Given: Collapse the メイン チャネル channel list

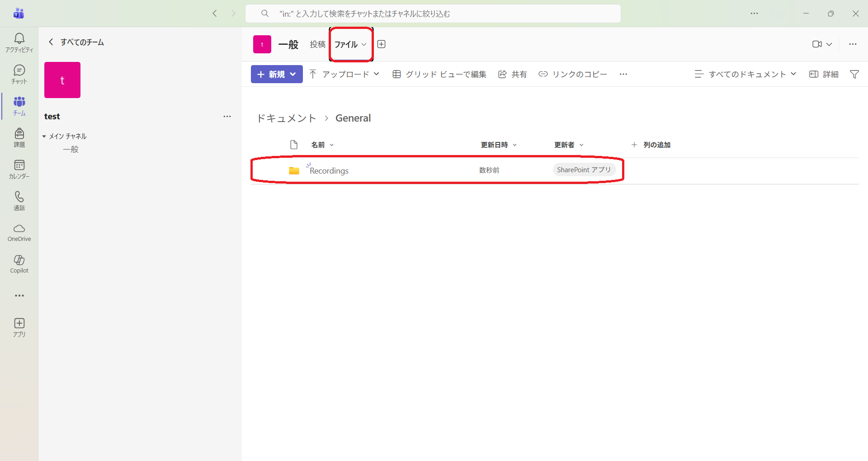Looking at the screenshot, I should pyautogui.click(x=44, y=136).
